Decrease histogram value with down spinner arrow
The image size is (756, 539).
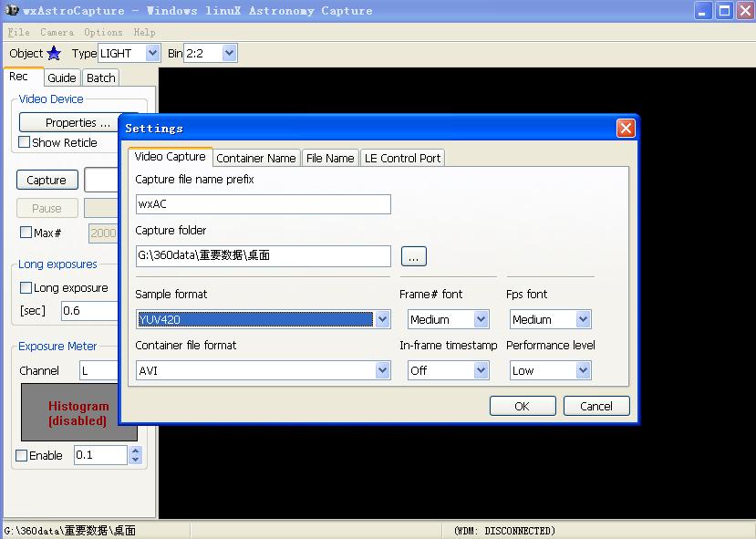(x=136, y=460)
